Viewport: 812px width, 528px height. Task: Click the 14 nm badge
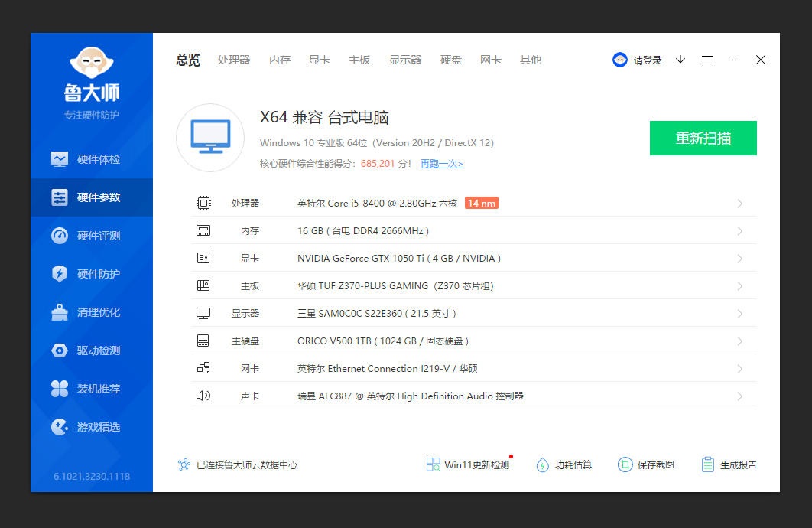coord(482,203)
